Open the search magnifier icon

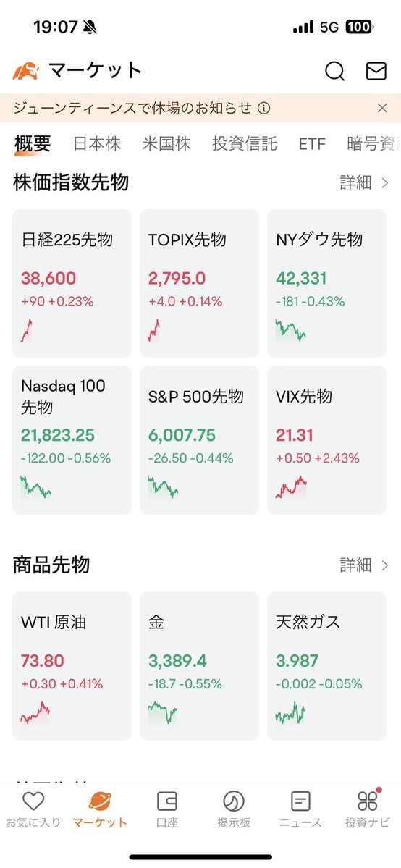pos(334,71)
